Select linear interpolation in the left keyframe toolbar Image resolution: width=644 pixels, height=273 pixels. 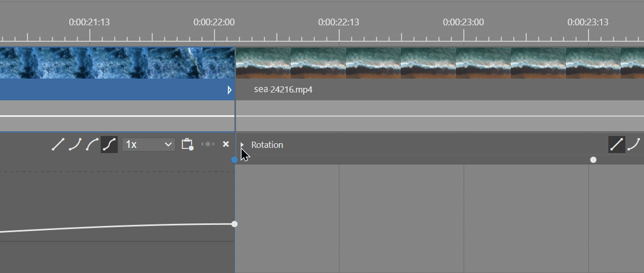[58, 144]
